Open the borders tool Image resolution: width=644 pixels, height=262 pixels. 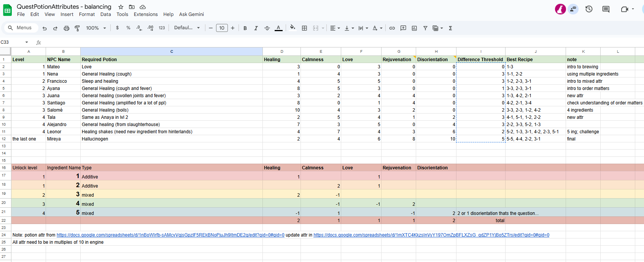point(304,28)
